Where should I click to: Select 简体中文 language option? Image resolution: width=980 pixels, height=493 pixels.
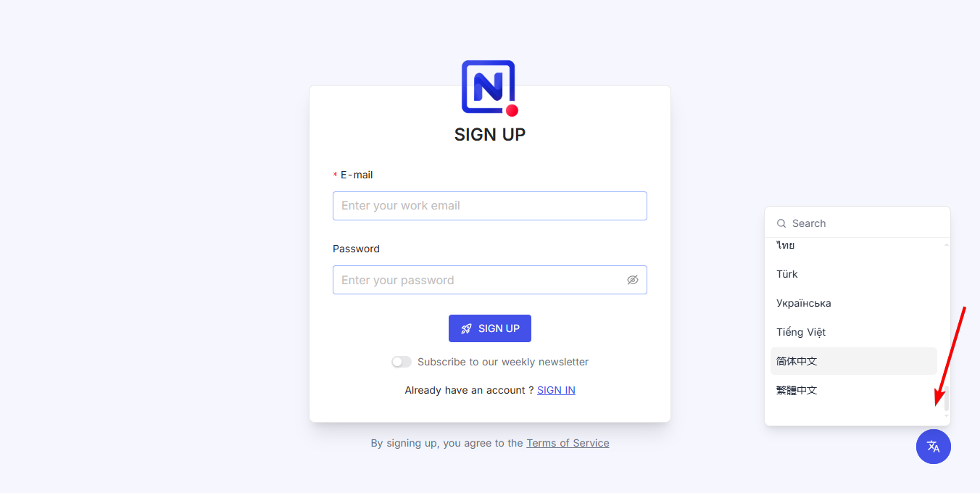(x=797, y=361)
